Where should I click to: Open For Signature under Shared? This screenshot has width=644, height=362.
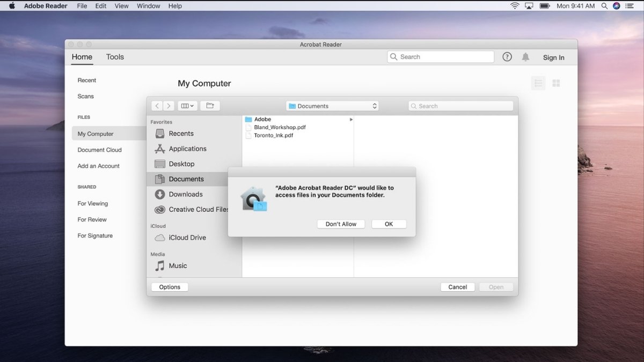click(x=96, y=236)
